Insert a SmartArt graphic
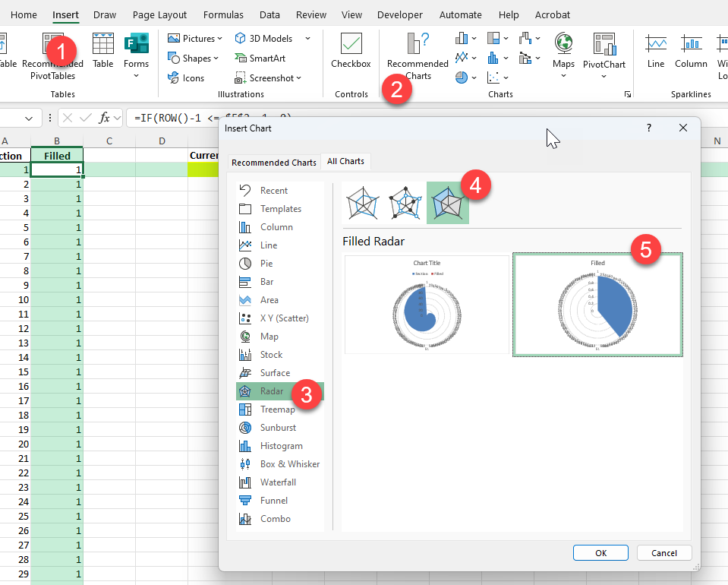 [x=260, y=58]
